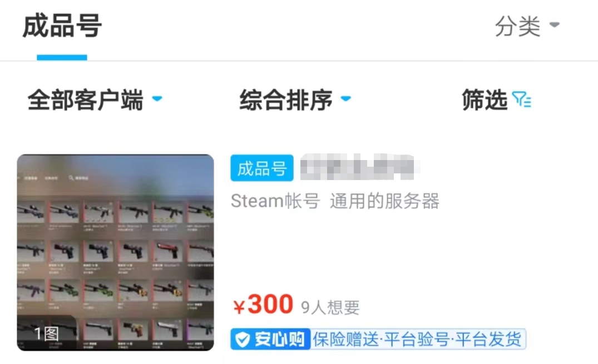Click the 保险赠送·平台验号·平台发货 label
Viewport: 598px width, 364px height.
417,339
